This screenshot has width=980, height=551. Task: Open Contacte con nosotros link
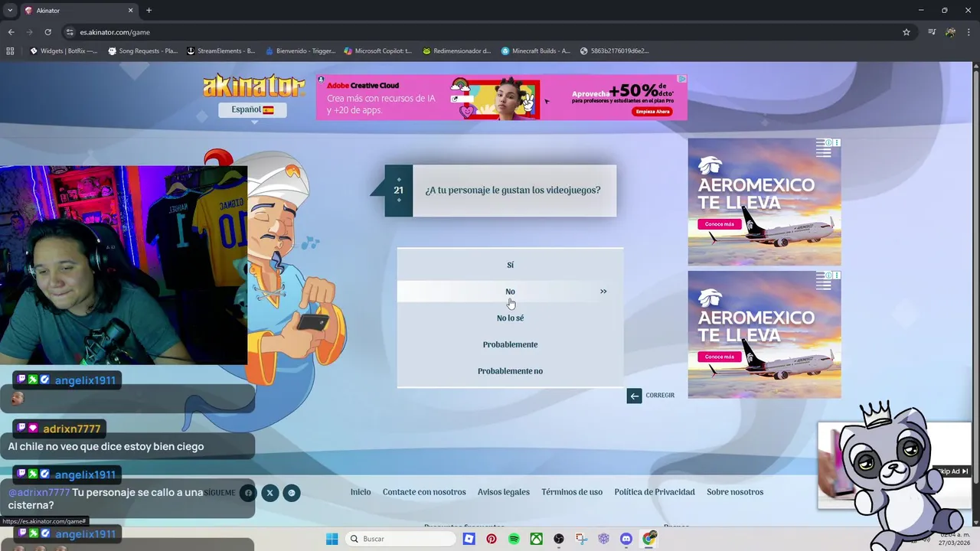click(424, 492)
